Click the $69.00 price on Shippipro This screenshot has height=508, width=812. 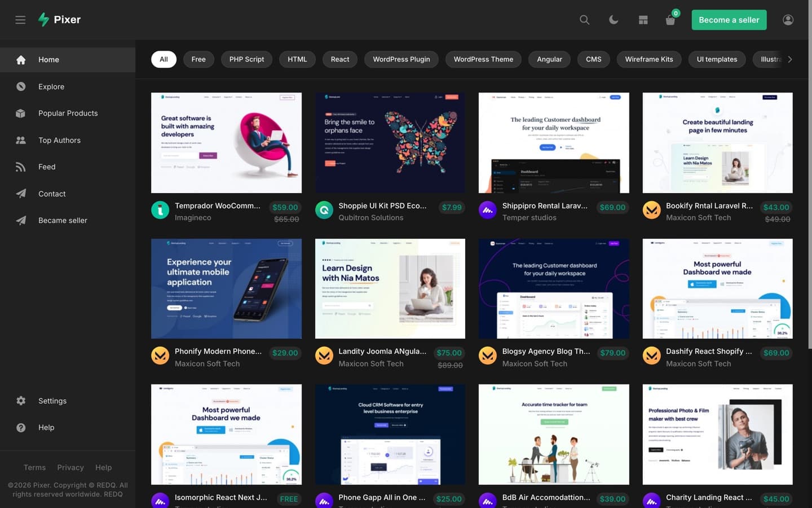point(612,207)
